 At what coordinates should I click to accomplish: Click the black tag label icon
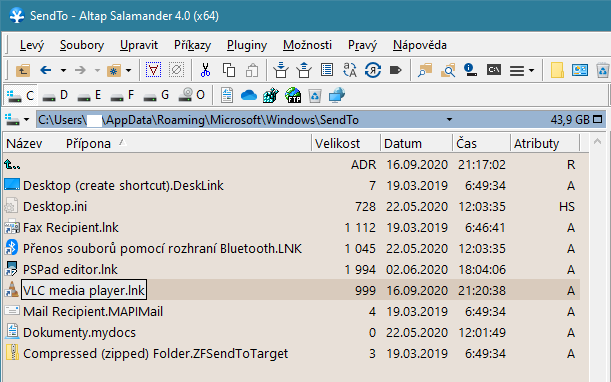pyautogui.click(x=396, y=70)
